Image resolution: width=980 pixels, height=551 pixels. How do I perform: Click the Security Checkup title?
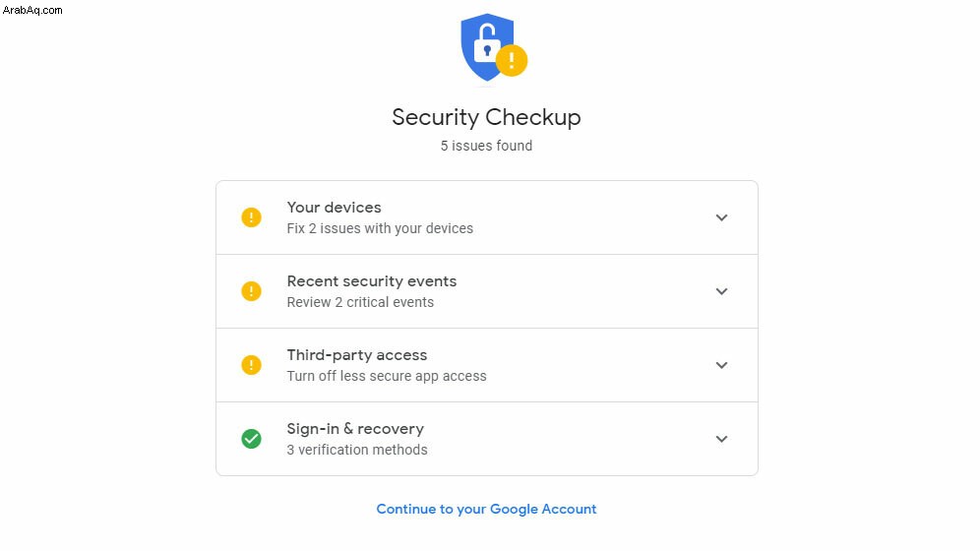tap(486, 117)
